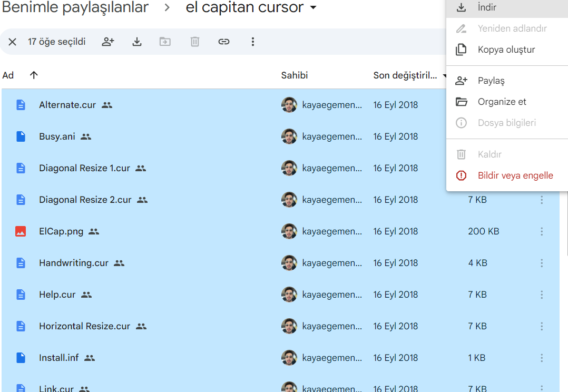
Task: Click shared-people icon beside ElCap.png
Action: pos(94,231)
